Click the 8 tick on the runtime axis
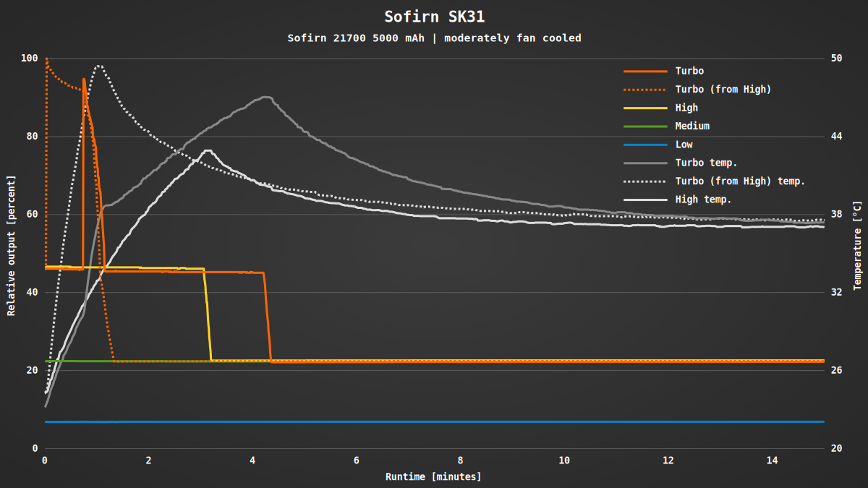The image size is (868, 488). (461, 461)
